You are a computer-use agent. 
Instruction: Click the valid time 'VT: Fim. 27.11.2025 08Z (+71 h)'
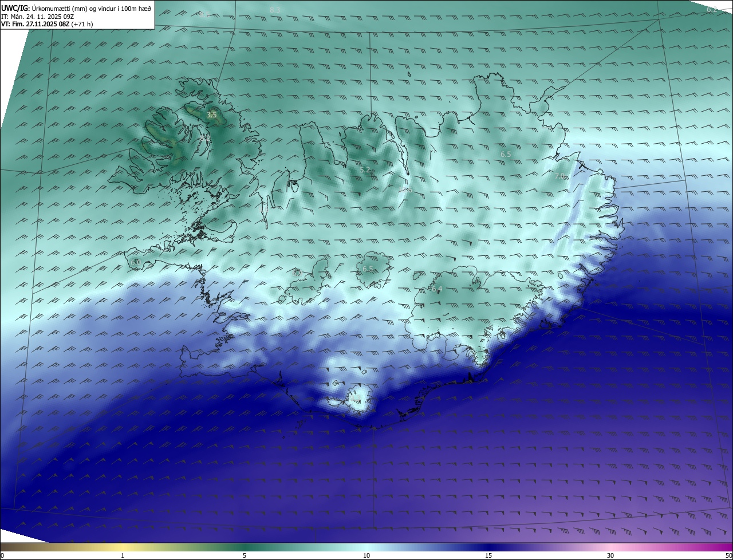47,24
